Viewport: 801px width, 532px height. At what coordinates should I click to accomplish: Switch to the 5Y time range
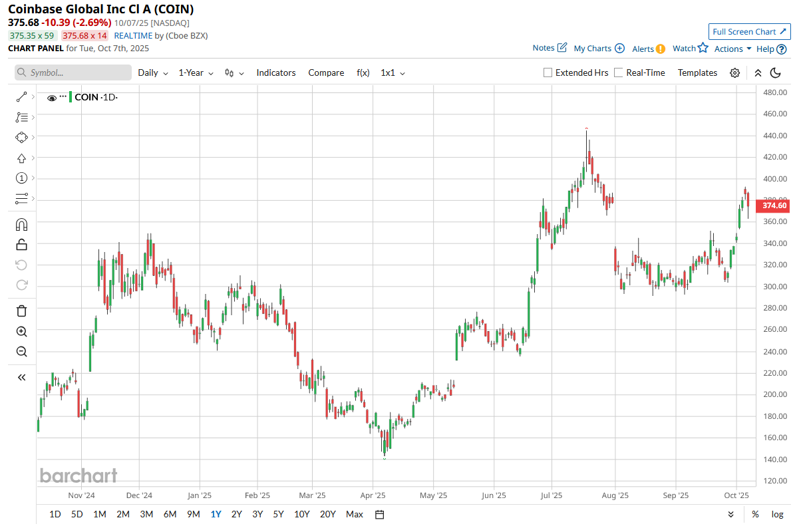coord(278,514)
